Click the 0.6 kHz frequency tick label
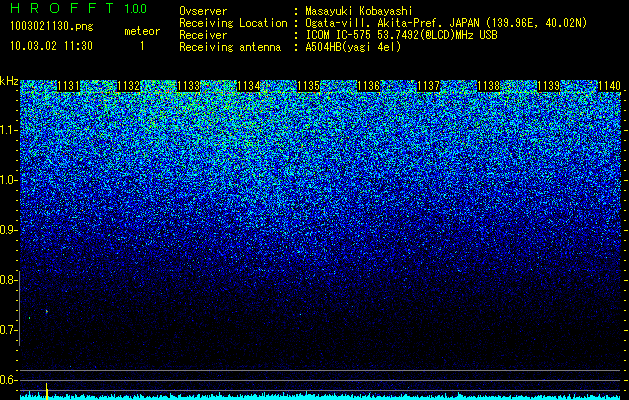Image resolution: width=629 pixels, height=400 pixels. 8,380
